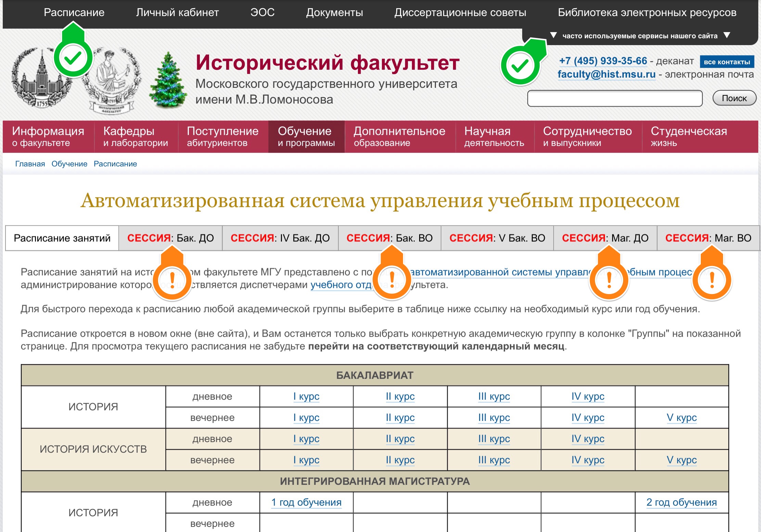Go to Расписание breadcrumb
Viewport: 761px width, 532px height.
click(x=115, y=164)
